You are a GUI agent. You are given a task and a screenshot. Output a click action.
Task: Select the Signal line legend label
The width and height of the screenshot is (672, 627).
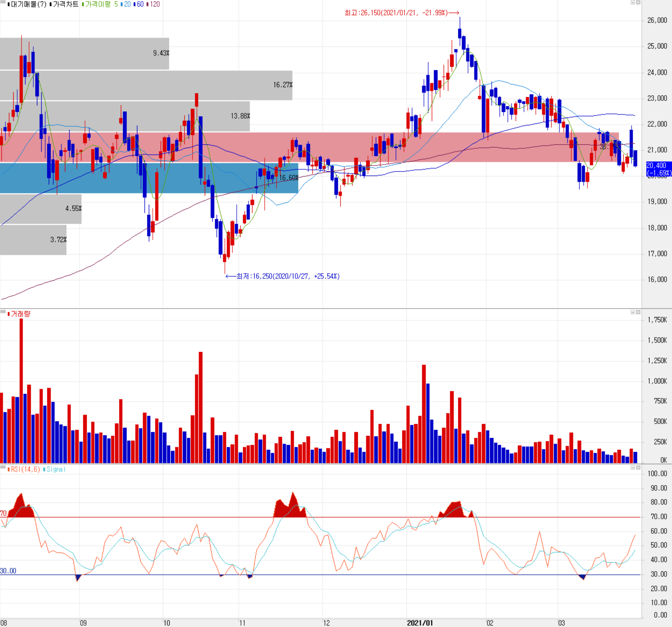tap(55, 469)
